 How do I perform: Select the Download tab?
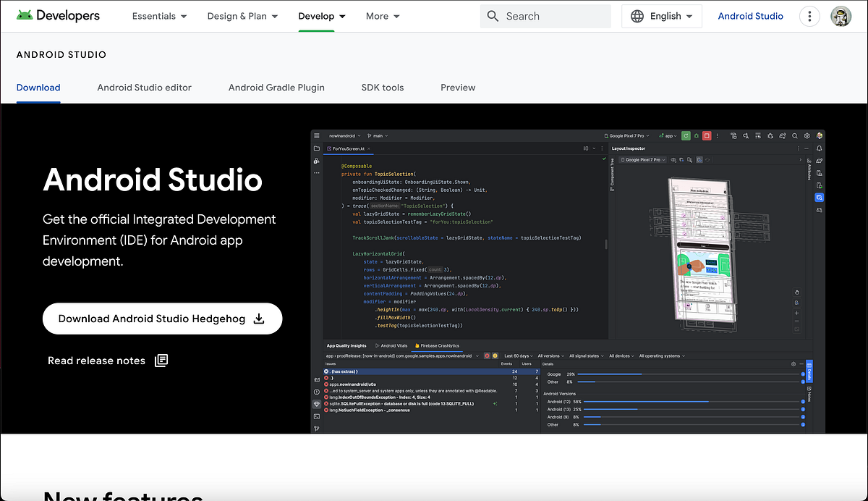38,88
